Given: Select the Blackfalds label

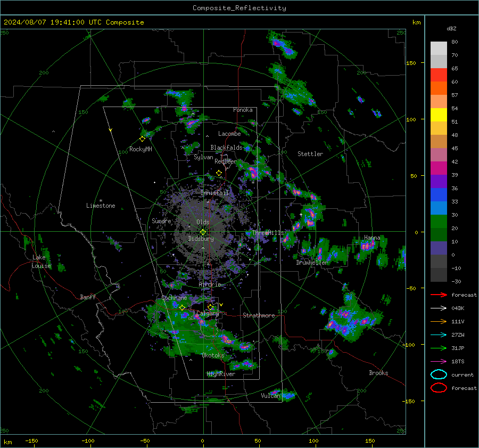Looking at the screenshot, I should pyautogui.click(x=226, y=148).
